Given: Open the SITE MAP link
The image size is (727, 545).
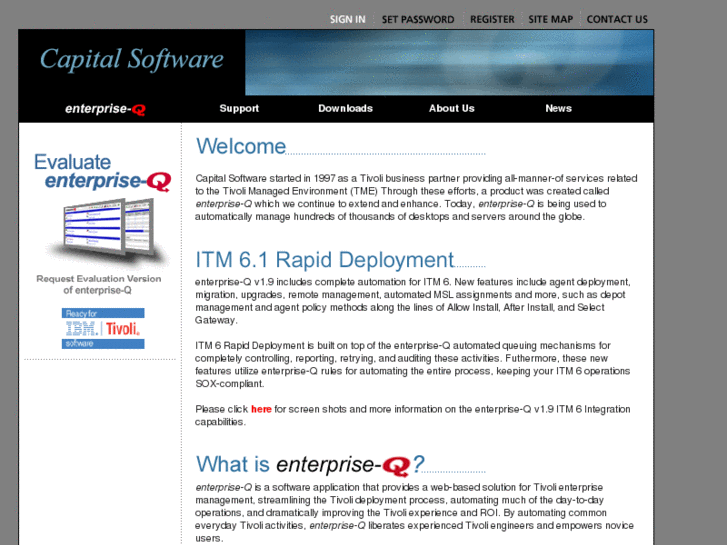Looking at the screenshot, I should tap(550, 19).
